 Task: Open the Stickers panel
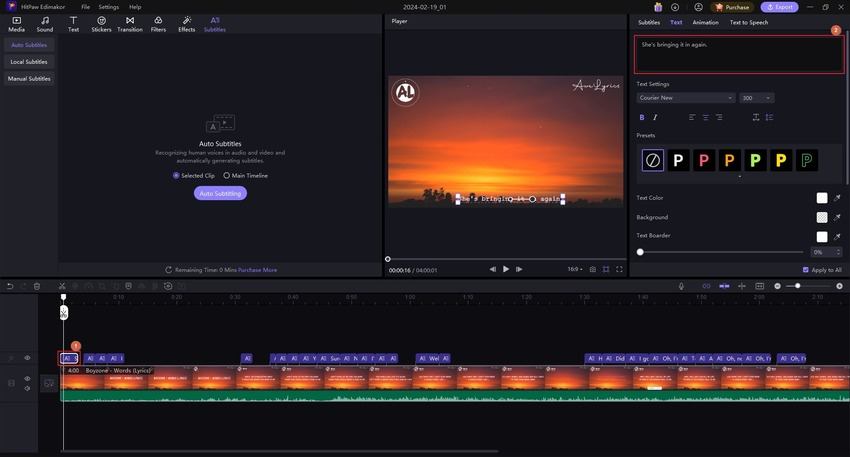click(x=101, y=24)
